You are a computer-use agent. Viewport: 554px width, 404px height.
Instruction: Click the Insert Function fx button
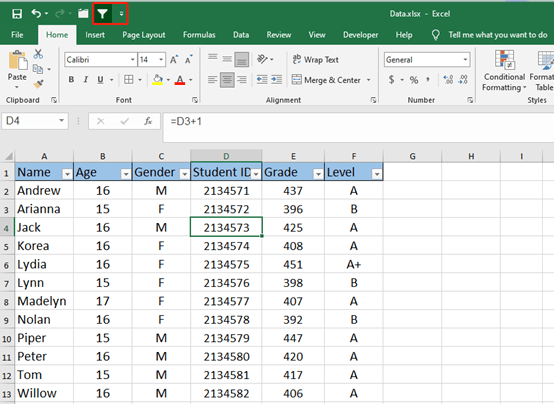[x=148, y=121]
